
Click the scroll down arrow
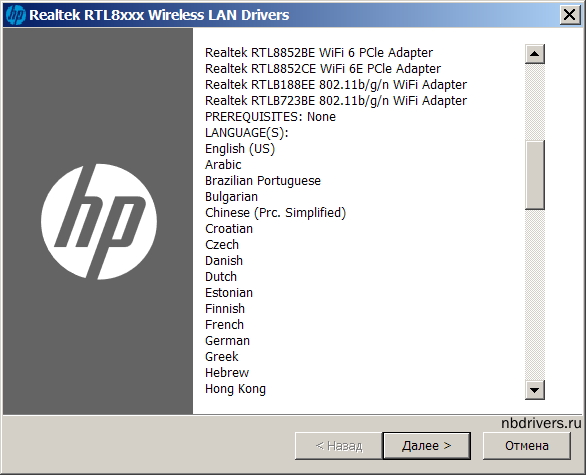(535, 390)
